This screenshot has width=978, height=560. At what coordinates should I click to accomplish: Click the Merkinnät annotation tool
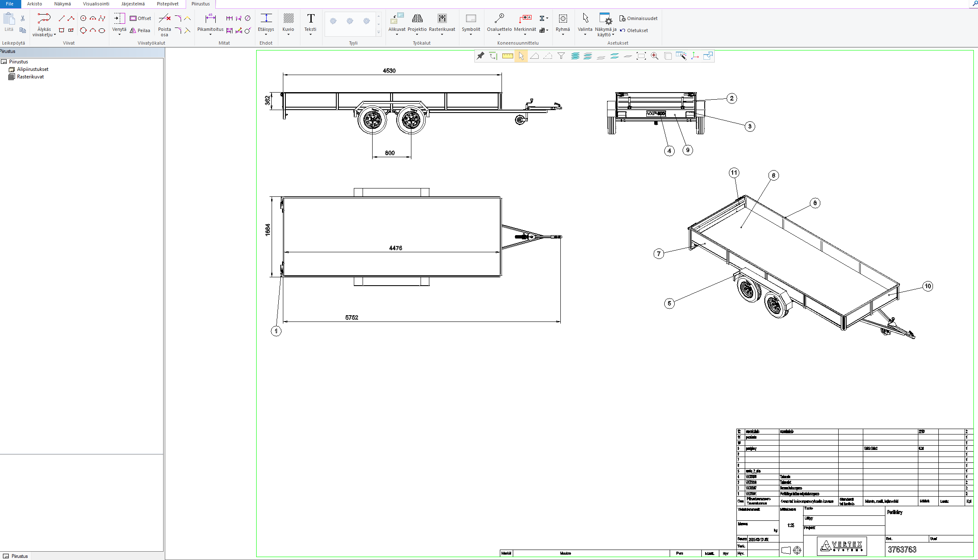pos(525,19)
